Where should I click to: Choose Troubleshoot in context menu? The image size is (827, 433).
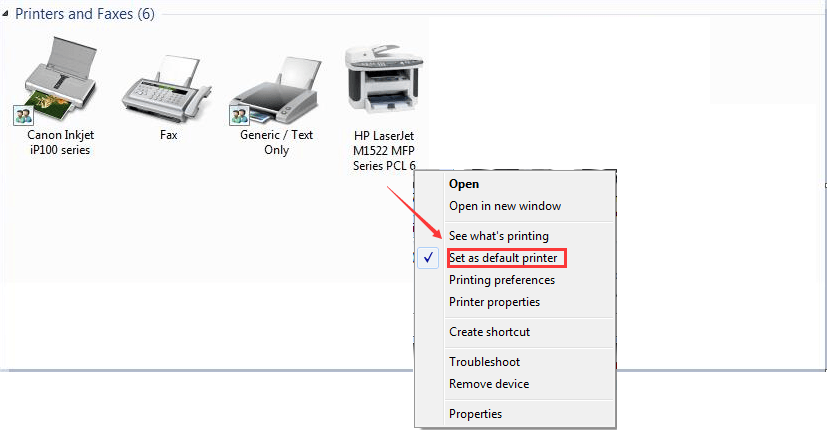coord(484,362)
